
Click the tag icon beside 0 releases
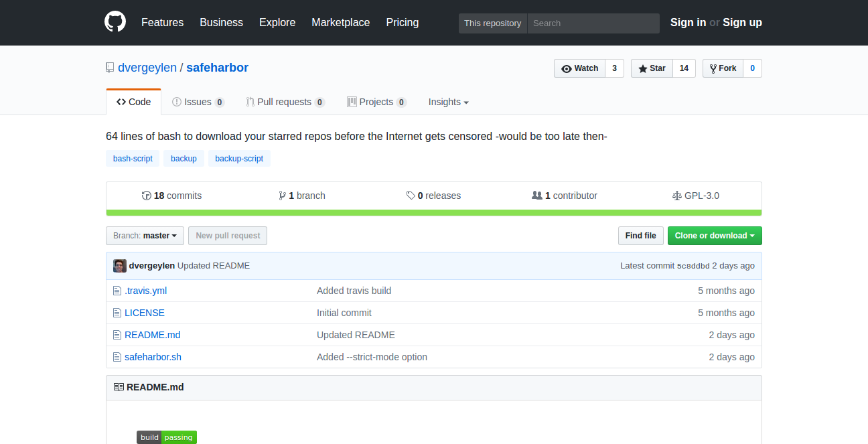(x=411, y=196)
